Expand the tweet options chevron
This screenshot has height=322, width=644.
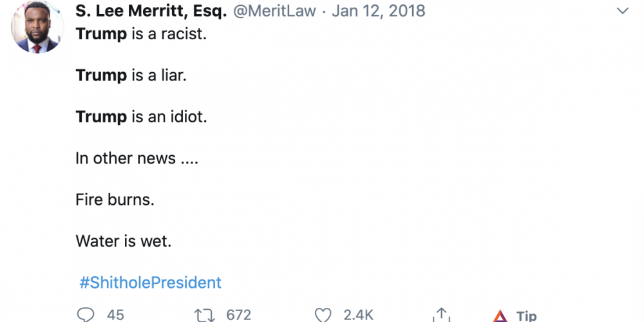[622, 11]
